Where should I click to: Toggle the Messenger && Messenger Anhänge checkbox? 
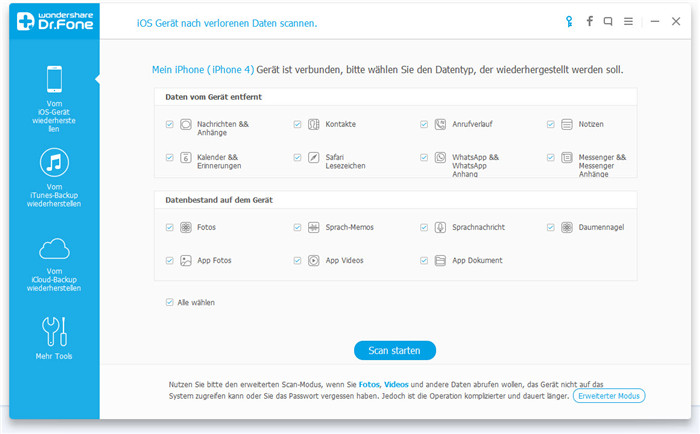point(550,157)
